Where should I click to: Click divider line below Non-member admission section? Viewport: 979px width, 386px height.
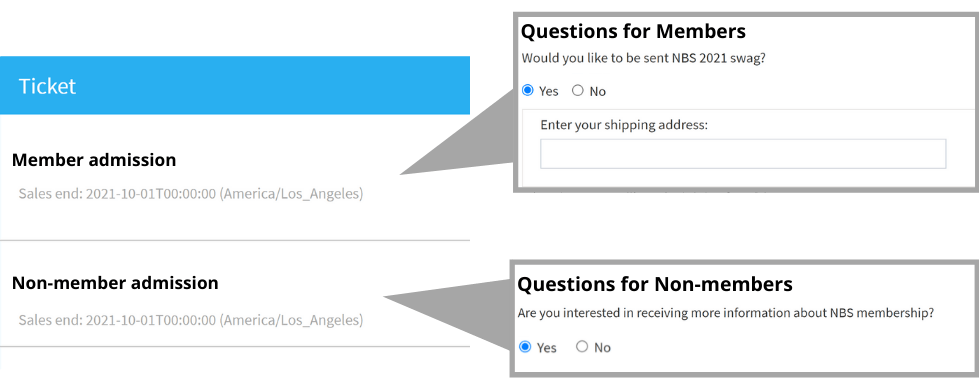(x=235, y=346)
